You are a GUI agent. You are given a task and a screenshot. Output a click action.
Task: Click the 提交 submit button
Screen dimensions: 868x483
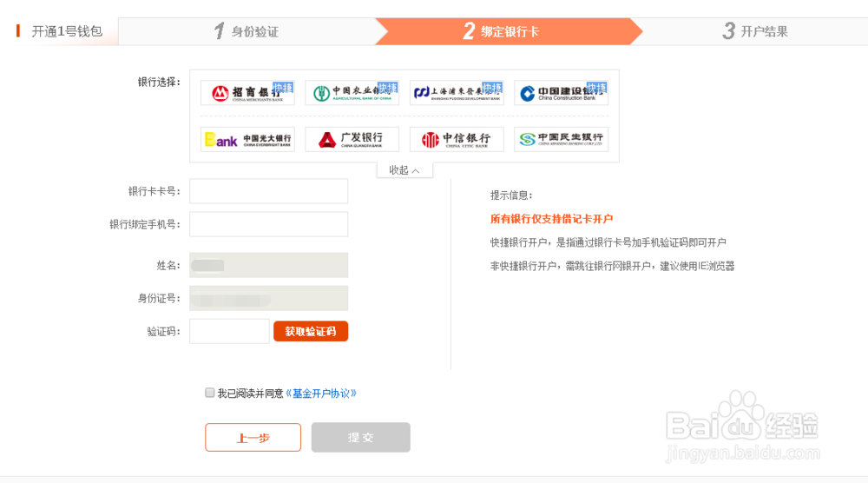(360, 438)
